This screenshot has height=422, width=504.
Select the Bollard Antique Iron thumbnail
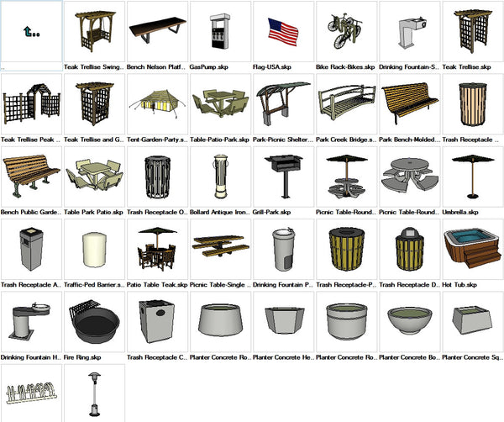coord(219,177)
